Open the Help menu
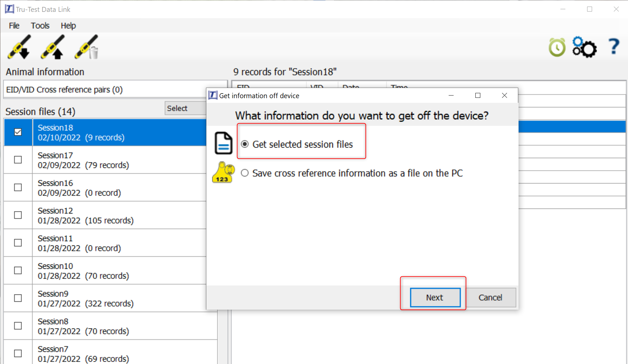Image resolution: width=628 pixels, height=364 pixels. click(68, 26)
